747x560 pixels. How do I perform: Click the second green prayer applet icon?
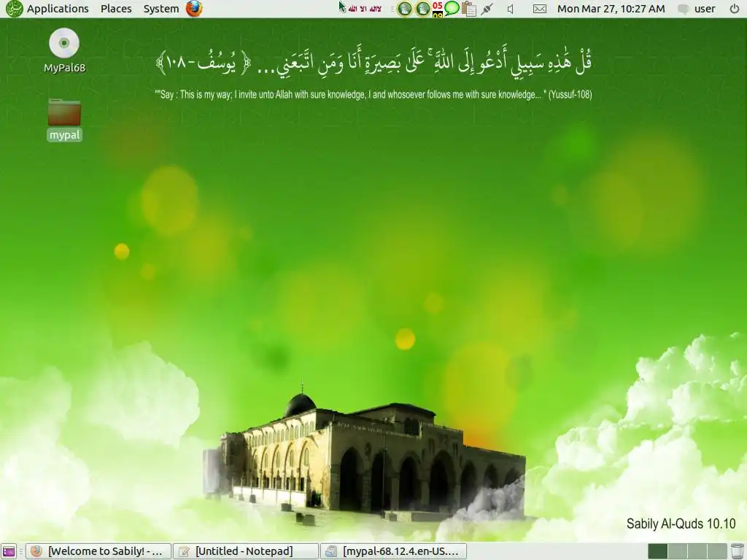point(422,9)
